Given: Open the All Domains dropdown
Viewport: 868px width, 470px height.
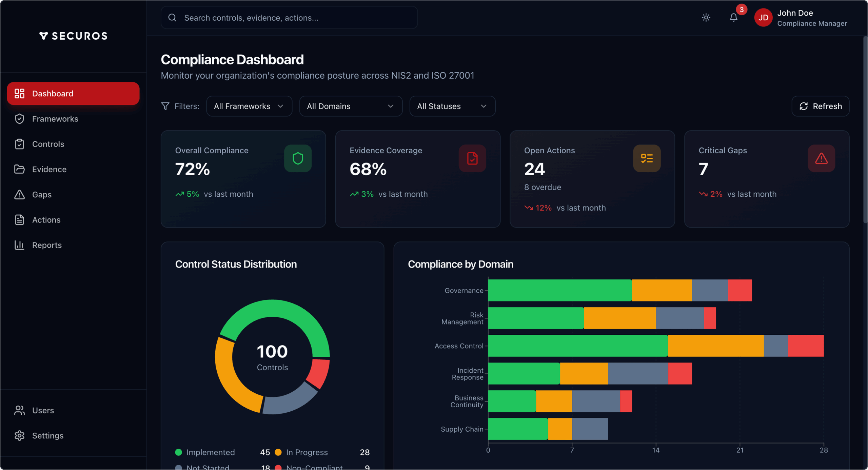Looking at the screenshot, I should (x=351, y=106).
